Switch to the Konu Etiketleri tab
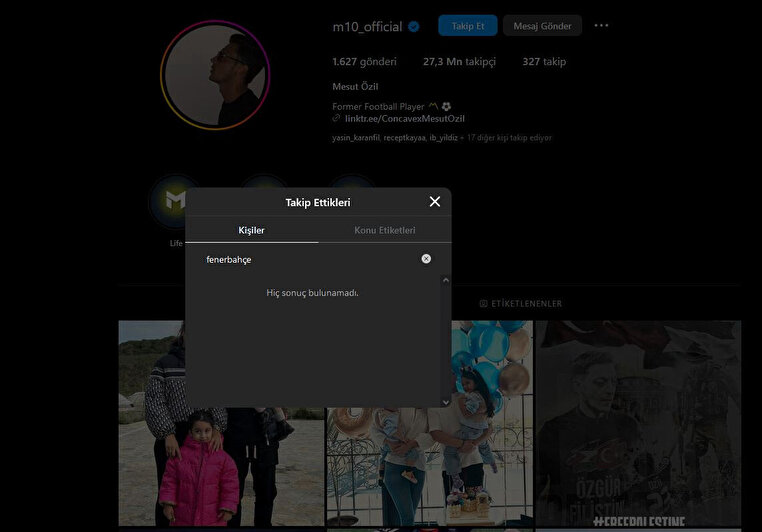762x532 pixels. tap(385, 230)
